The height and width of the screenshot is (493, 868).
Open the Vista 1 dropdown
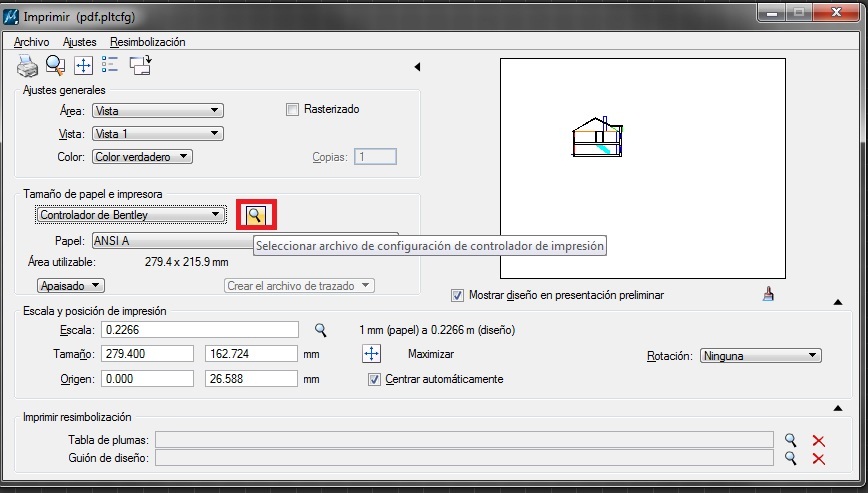(x=158, y=134)
